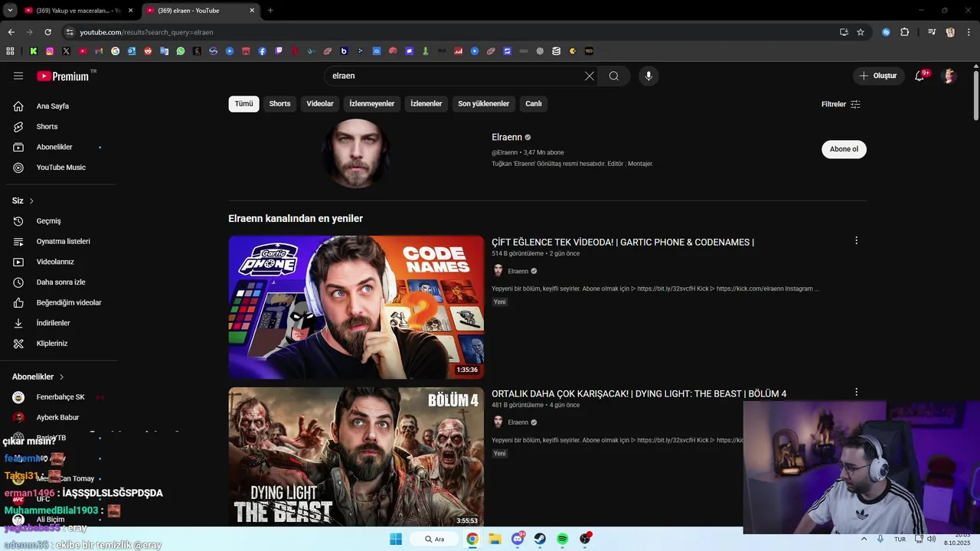
Task: Open the Kick bookmark icon
Action: pos(34,51)
